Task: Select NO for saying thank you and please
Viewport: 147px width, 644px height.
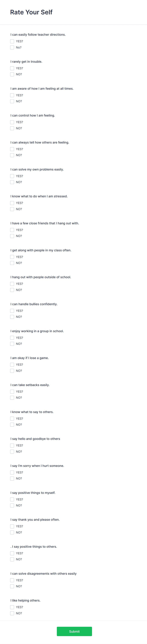Action: tap(12, 533)
